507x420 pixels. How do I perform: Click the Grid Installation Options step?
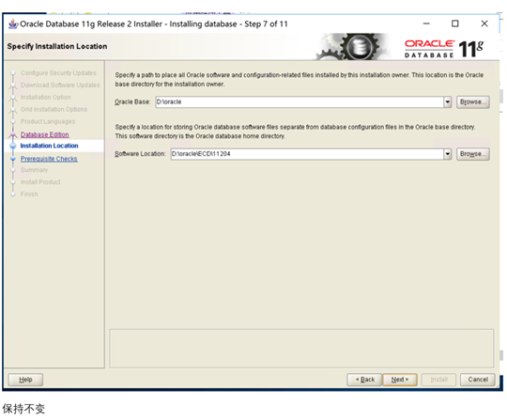click(54, 109)
